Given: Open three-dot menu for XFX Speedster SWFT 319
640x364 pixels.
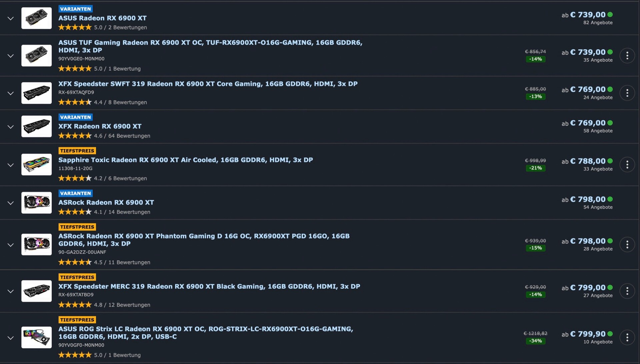Looking at the screenshot, I should click(627, 93).
